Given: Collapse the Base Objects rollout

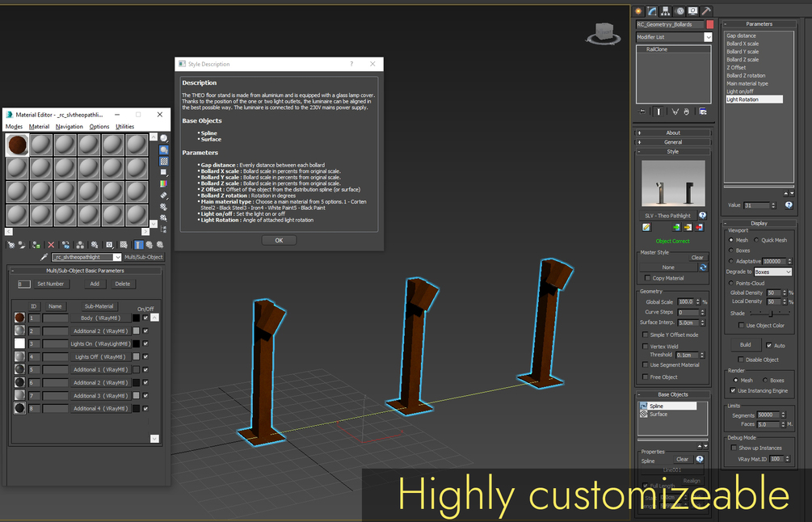Looking at the screenshot, I should pyautogui.click(x=673, y=394).
